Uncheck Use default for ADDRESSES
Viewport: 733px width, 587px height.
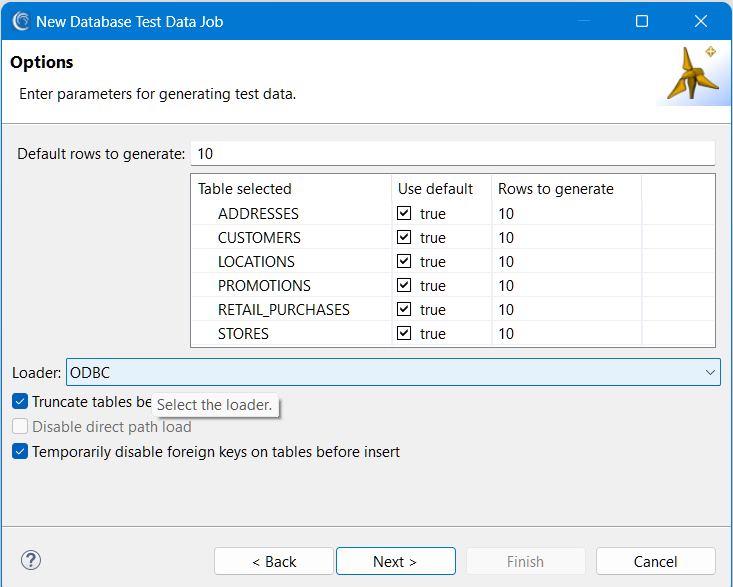404,213
